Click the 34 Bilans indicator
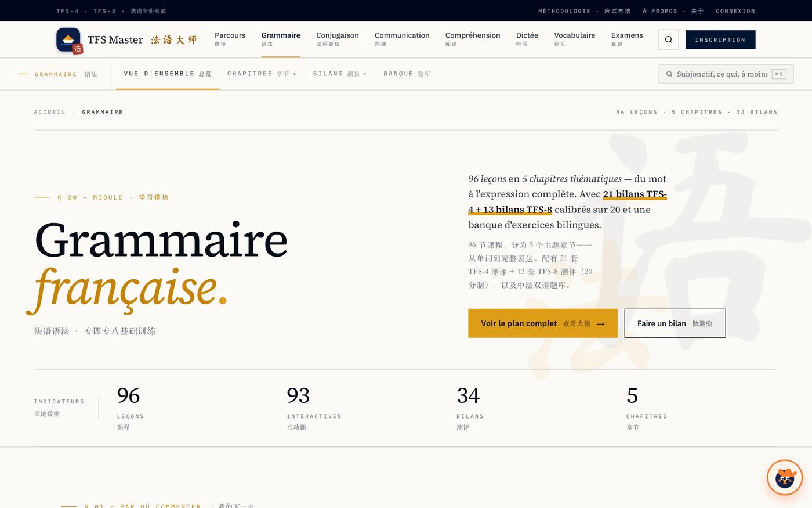The height and width of the screenshot is (508, 812). (470, 408)
